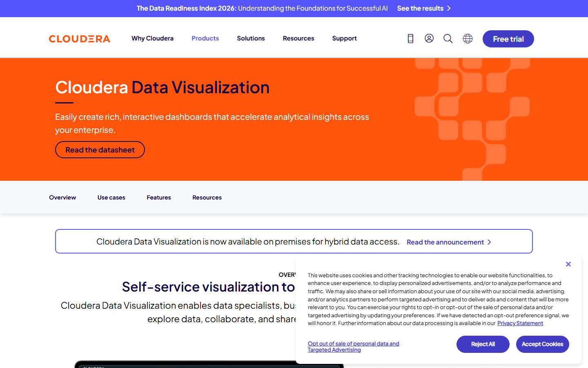Viewport: 588px width, 368px height.
Task: Close the cookie consent banner
Action: click(568, 264)
